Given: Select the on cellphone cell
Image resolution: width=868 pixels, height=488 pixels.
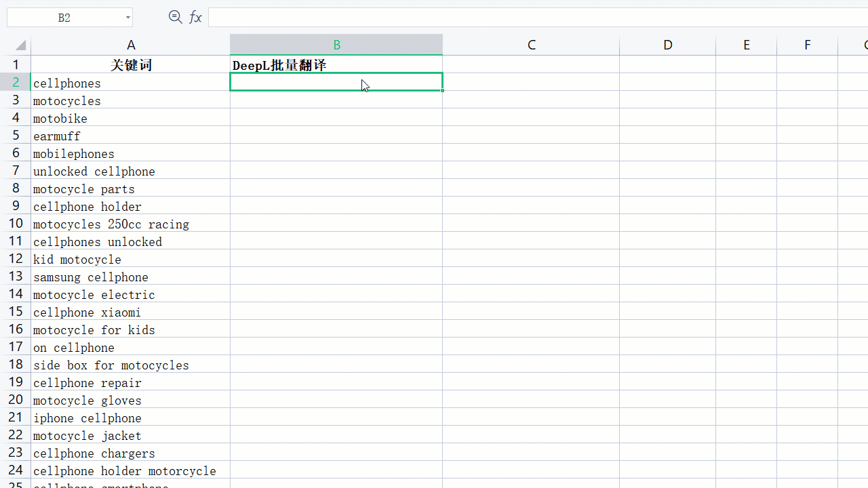Looking at the screenshot, I should click(131, 347).
